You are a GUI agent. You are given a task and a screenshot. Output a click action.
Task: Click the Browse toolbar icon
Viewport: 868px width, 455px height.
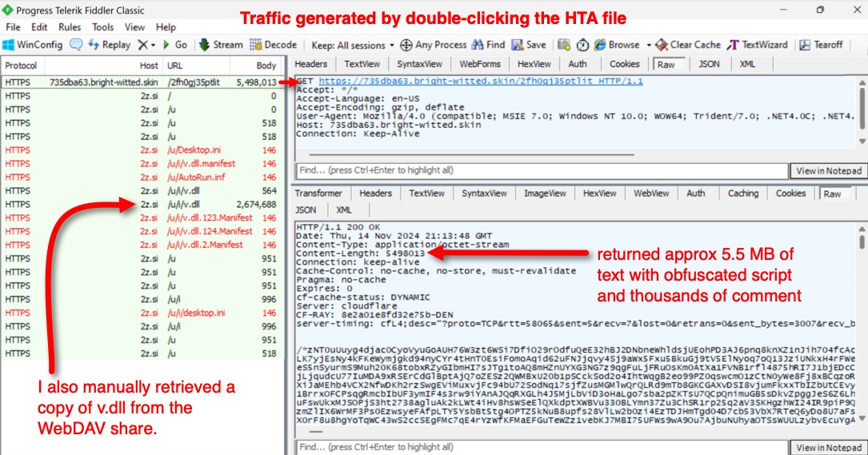click(x=616, y=45)
